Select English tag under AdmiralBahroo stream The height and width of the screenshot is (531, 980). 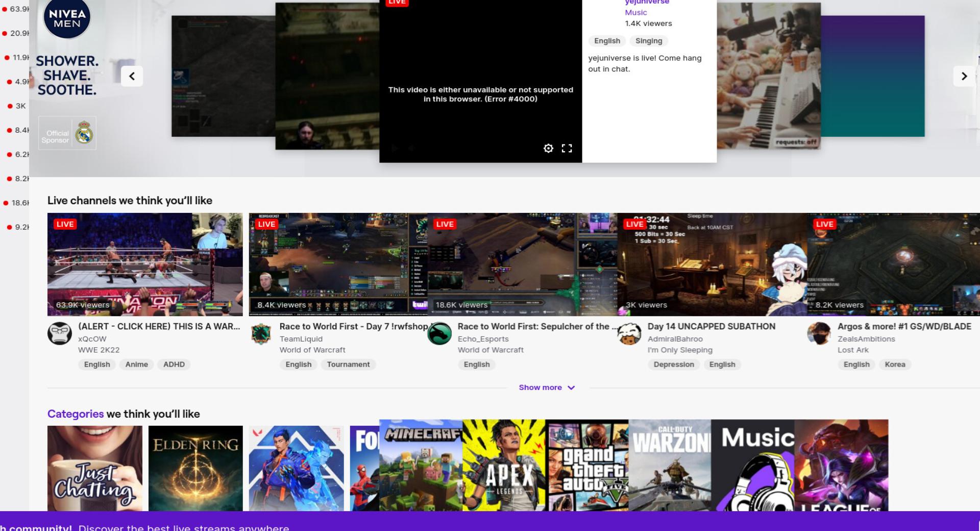pyautogui.click(x=722, y=365)
